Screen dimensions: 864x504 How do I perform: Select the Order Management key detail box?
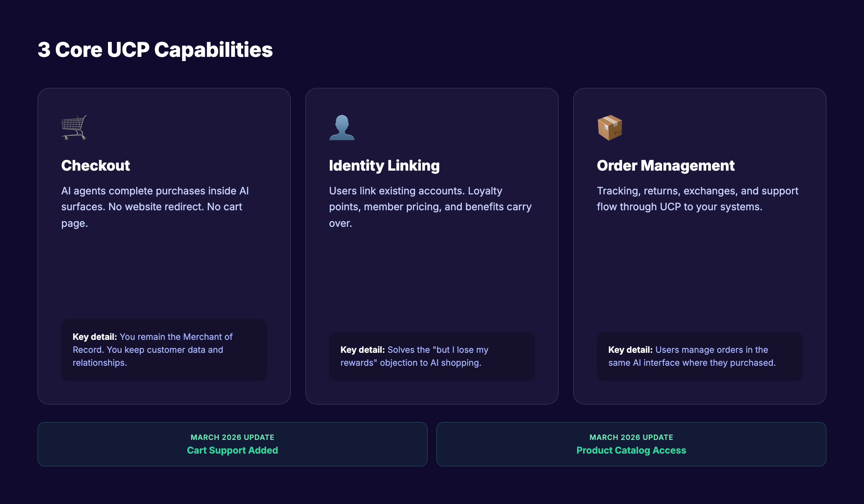click(x=700, y=356)
